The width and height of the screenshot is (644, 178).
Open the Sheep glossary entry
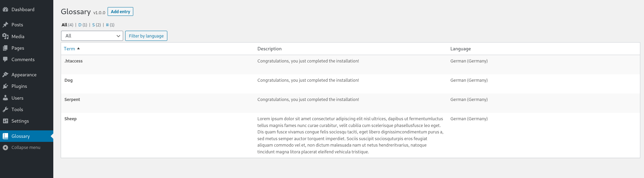71,119
